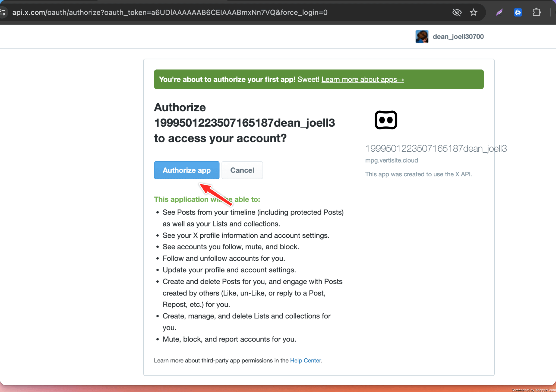The width and height of the screenshot is (556, 392).
Task: Open the blue snowflake extension icon
Action: [x=518, y=12]
